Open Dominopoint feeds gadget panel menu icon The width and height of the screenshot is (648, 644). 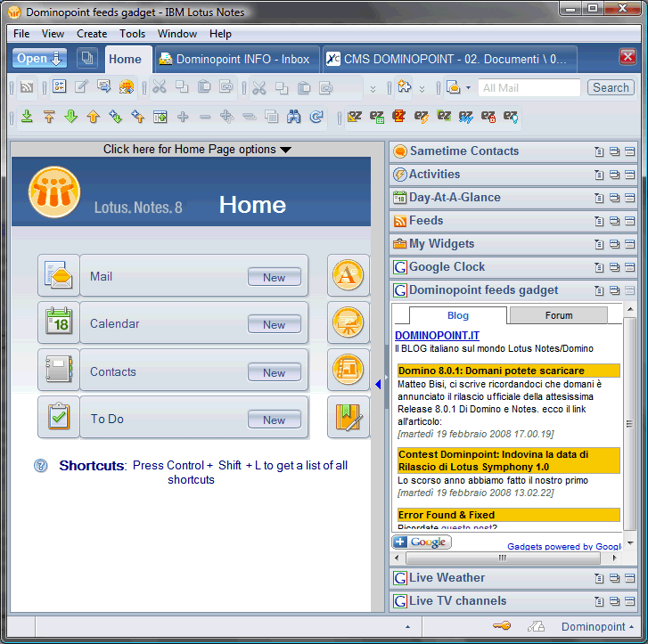[599, 290]
